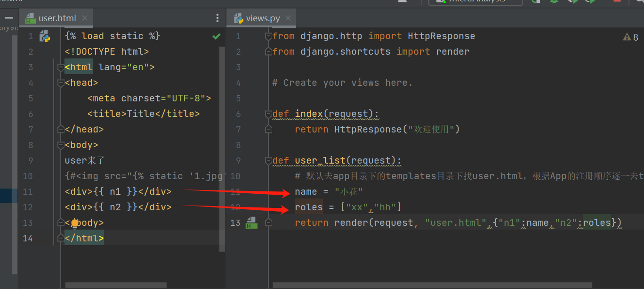Viewport: 644px width, 289px height.
Task: Click the commented-out img tag on line 10
Action: pyautogui.click(x=145, y=176)
